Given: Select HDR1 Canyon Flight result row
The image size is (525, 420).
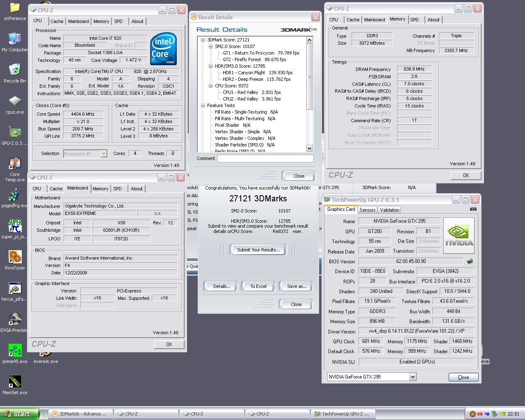Looking at the screenshot, I should (x=258, y=73).
